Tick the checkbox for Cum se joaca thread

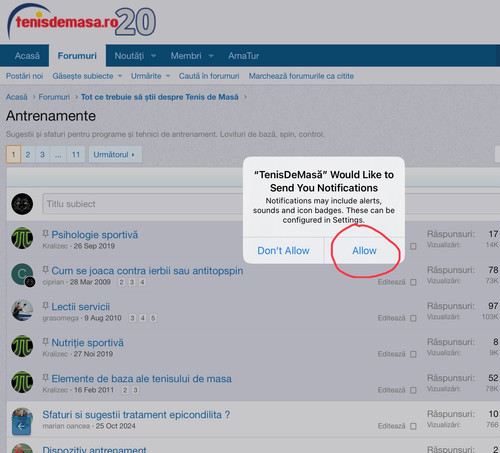coord(413,282)
